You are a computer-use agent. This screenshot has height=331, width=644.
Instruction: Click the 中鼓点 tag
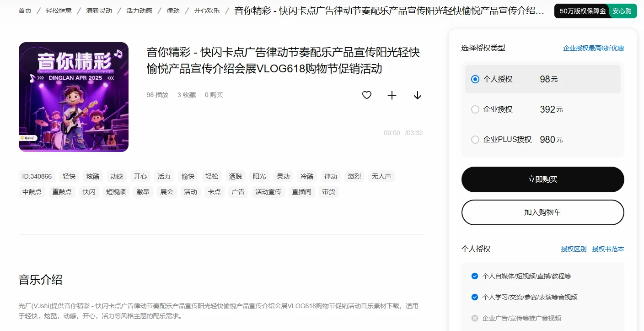(32, 192)
